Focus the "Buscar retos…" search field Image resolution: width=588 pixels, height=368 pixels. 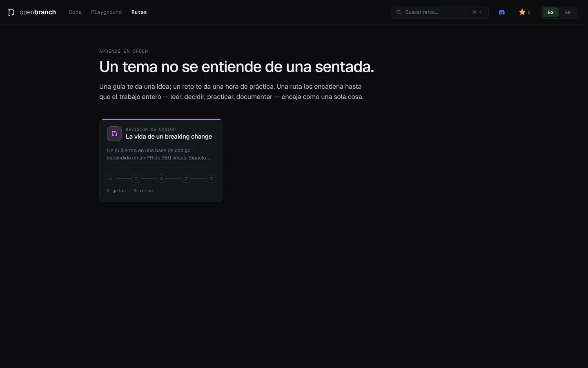click(440, 12)
